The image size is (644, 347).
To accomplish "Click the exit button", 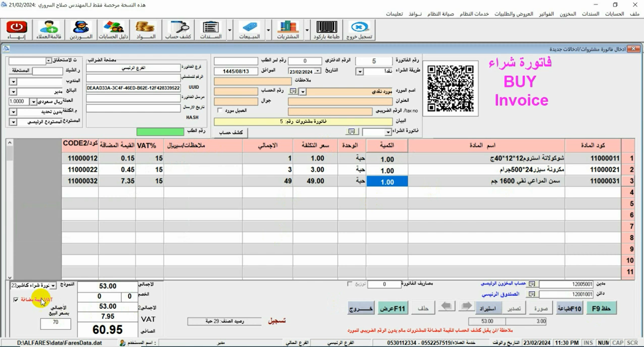I will click(361, 308).
